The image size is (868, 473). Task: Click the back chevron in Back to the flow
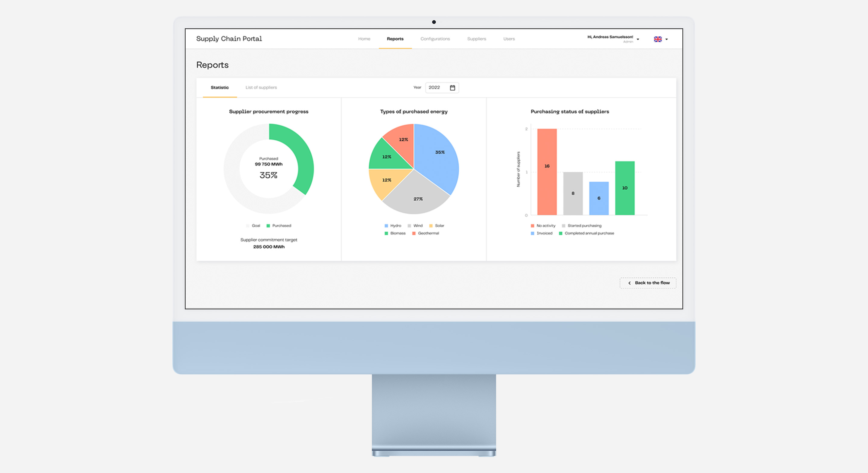pyautogui.click(x=629, y=283)
